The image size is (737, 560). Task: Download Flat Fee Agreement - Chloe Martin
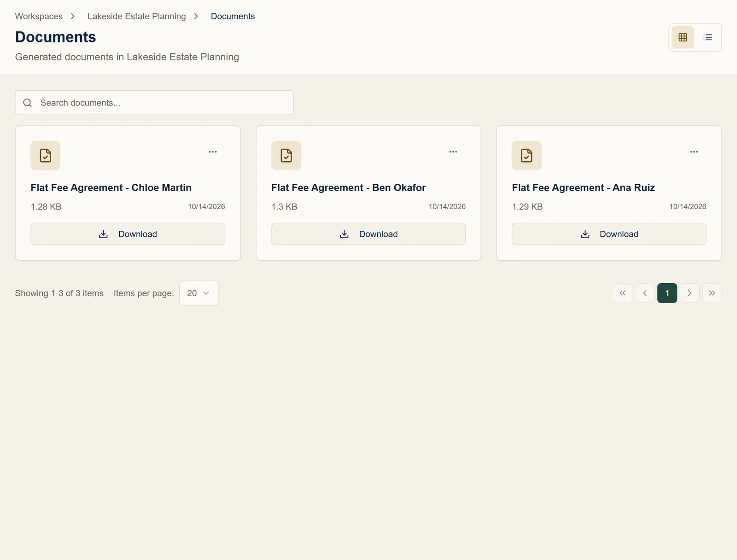[x=128, y=234]
